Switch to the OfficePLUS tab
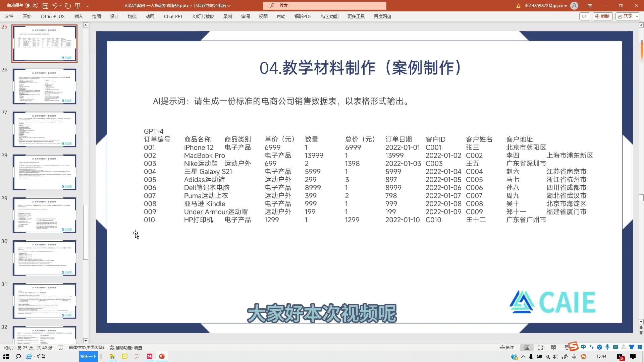This screenshot has width=644, height=362. 53,16
